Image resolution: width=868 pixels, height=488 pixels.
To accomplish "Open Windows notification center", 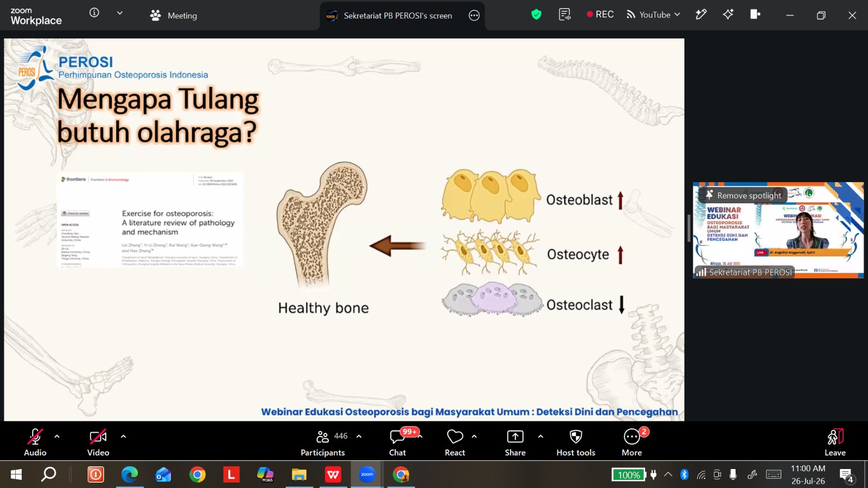I will tap(846, 476).
